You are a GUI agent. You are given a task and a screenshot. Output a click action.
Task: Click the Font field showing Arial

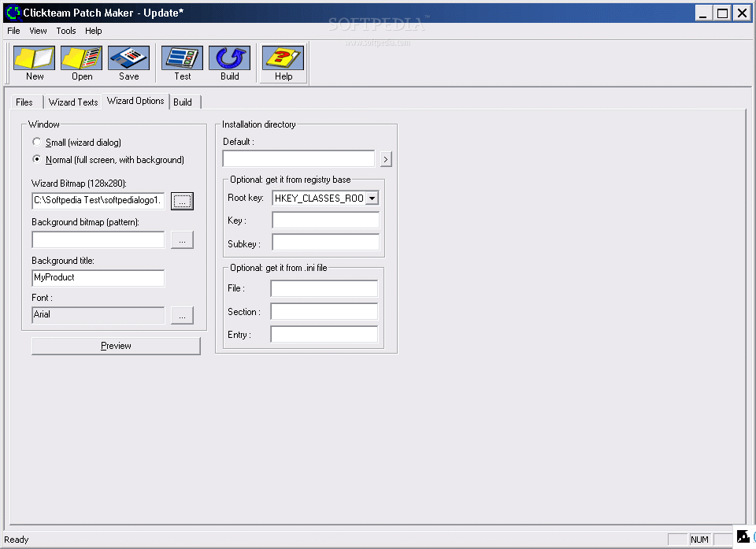click(x=98, y=315)
